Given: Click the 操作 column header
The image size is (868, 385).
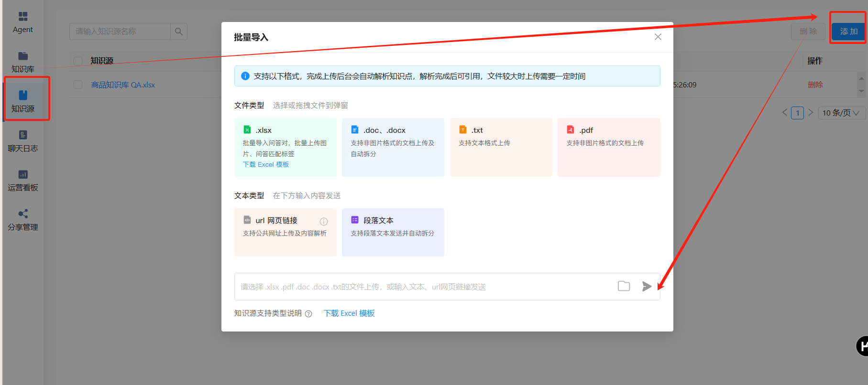Looking at the screenshot, I should pyautogui.click(x=815, y=61).
